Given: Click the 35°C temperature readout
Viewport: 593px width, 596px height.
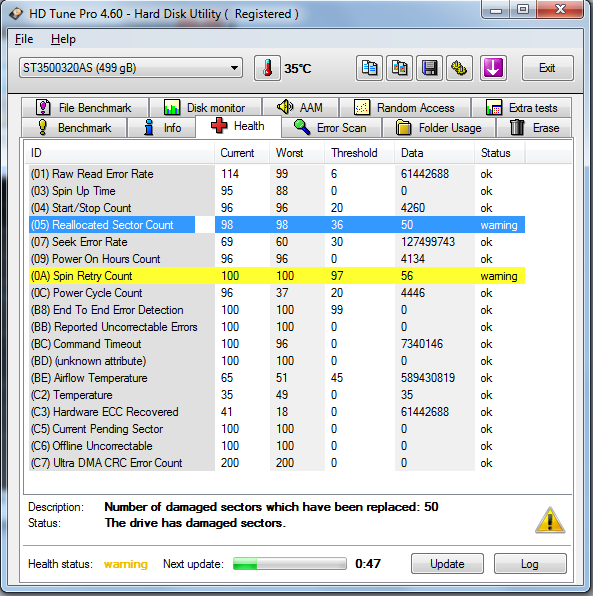Looking at the screenshot, I should (298, 68).
